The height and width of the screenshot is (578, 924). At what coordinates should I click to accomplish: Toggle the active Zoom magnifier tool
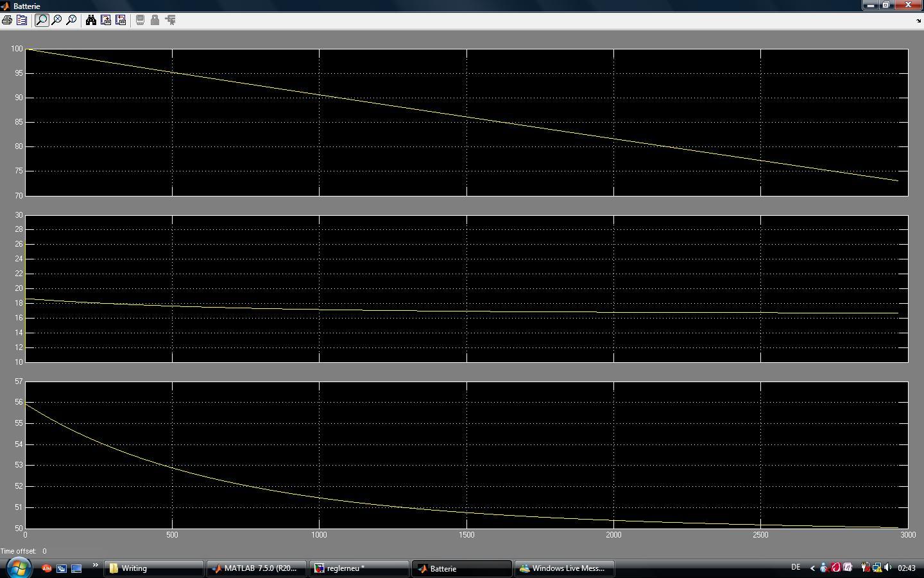[x=42, y=21]
